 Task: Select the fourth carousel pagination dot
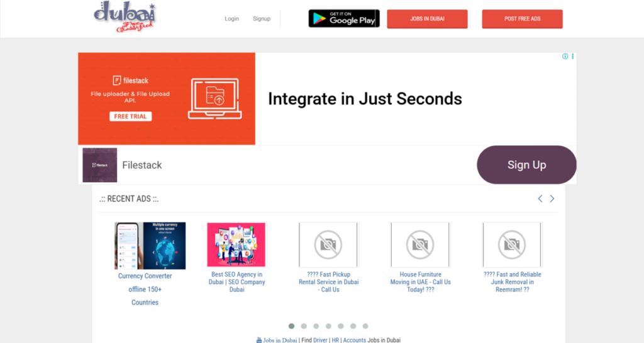click(328, 326)
